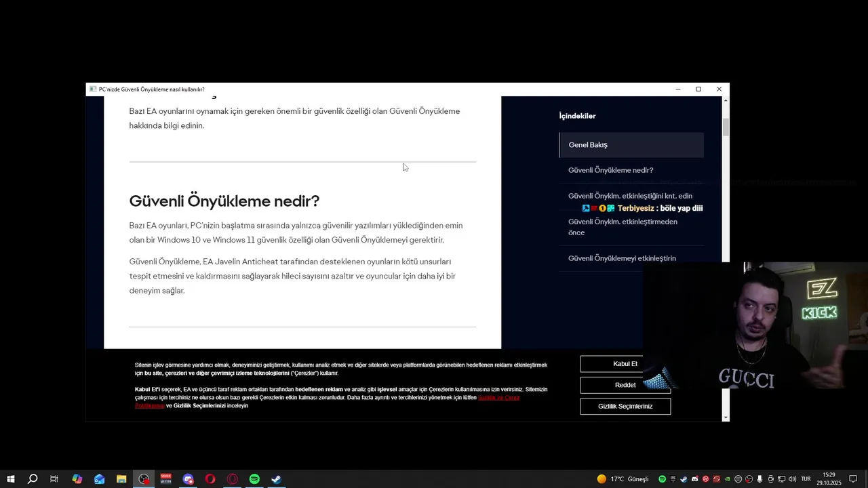Image resolution: width=868 pixels, height=488 pixels.
Task: Click paragraph mentioning EA Javelin Anticheat
Action: [292, 276]
